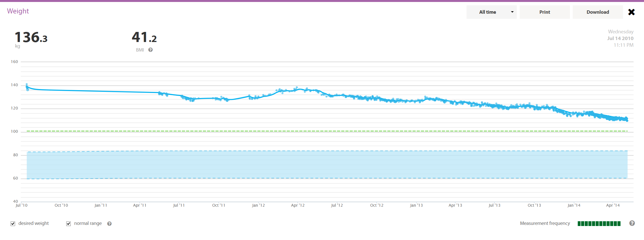Click the last data point near Apr '14

[627, 120]
